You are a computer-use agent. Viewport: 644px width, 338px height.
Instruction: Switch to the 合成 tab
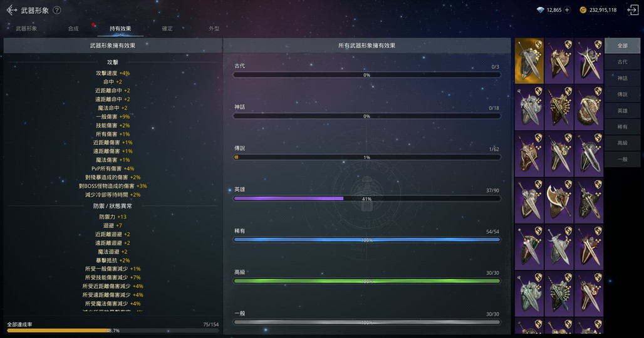click(73, 29)
